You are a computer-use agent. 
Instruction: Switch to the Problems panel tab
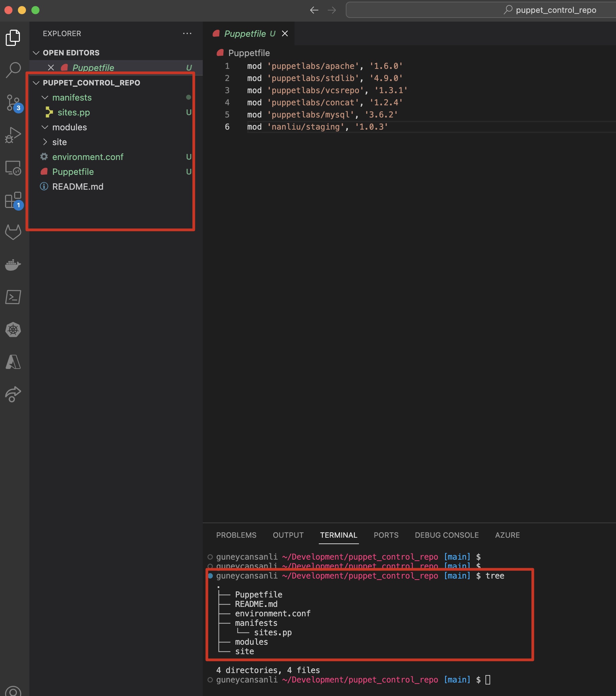(236, 535)
